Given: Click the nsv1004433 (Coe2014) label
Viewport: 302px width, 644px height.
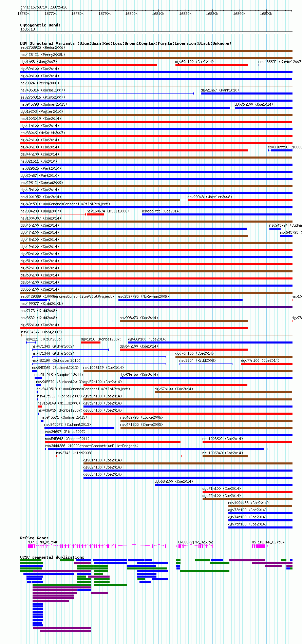Looking at the screenshot, I should pos(248,503).
